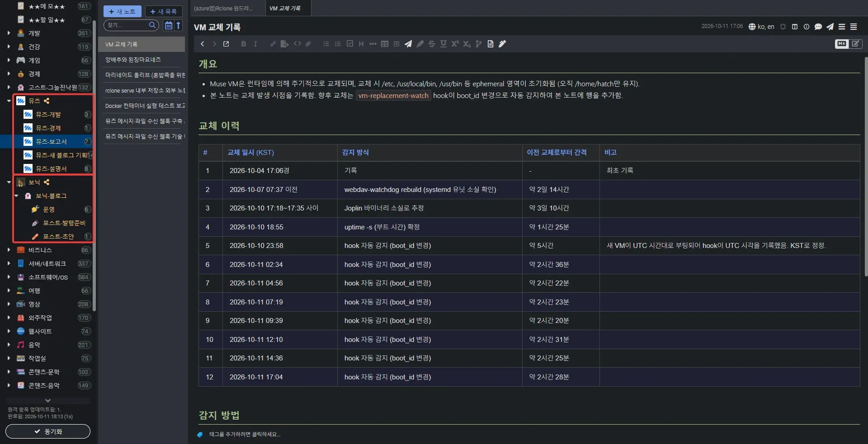This screenshot has width=868, height=444.
Task: Apply bold formatting
Action: point(244,44)
